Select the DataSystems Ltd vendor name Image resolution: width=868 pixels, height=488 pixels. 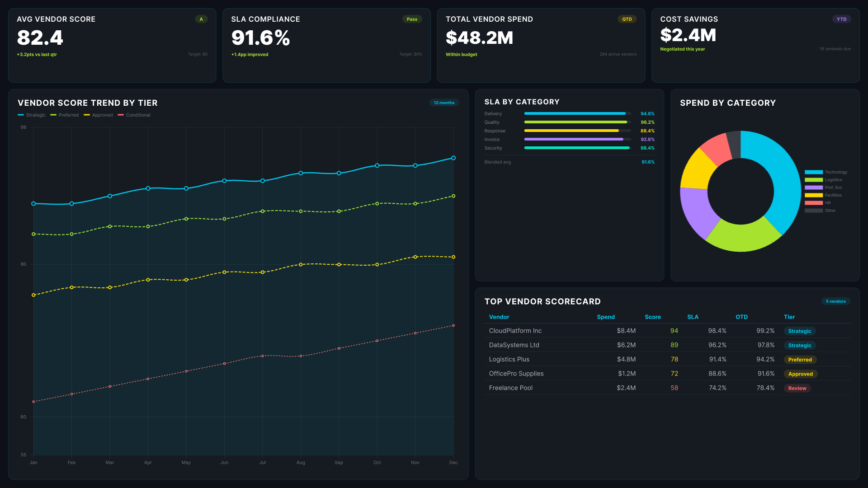coord(514,345)
